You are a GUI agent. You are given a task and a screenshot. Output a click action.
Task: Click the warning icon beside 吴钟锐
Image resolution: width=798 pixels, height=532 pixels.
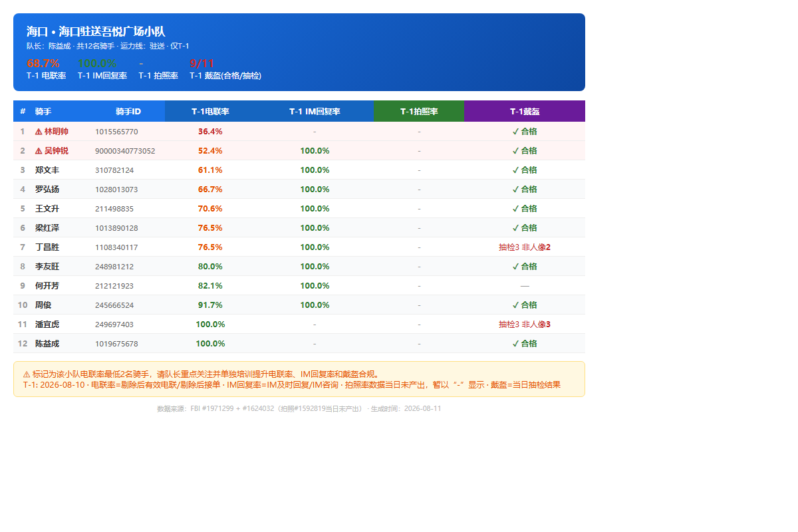39,151
